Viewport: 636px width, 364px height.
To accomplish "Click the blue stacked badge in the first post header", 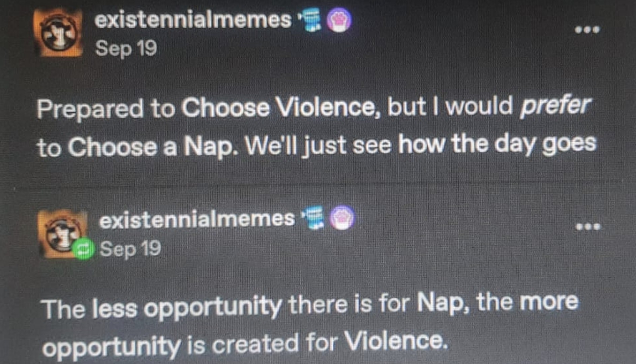I will [x=310, y=20].
